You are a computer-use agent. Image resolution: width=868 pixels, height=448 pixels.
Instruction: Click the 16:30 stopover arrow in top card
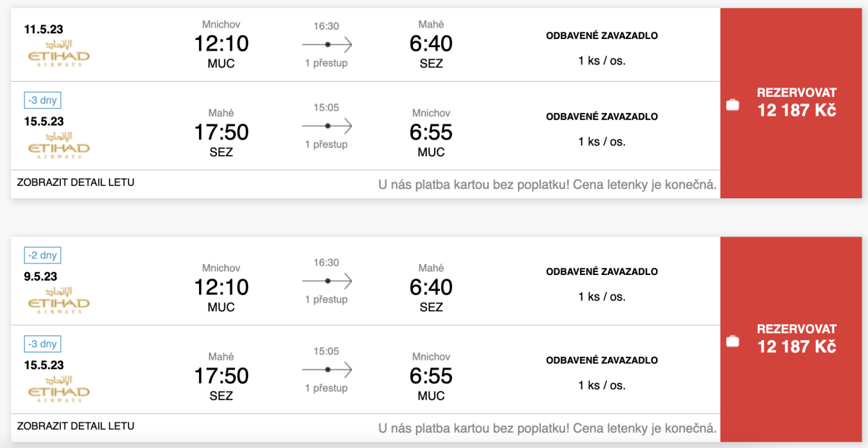click(x=327, y=45)
